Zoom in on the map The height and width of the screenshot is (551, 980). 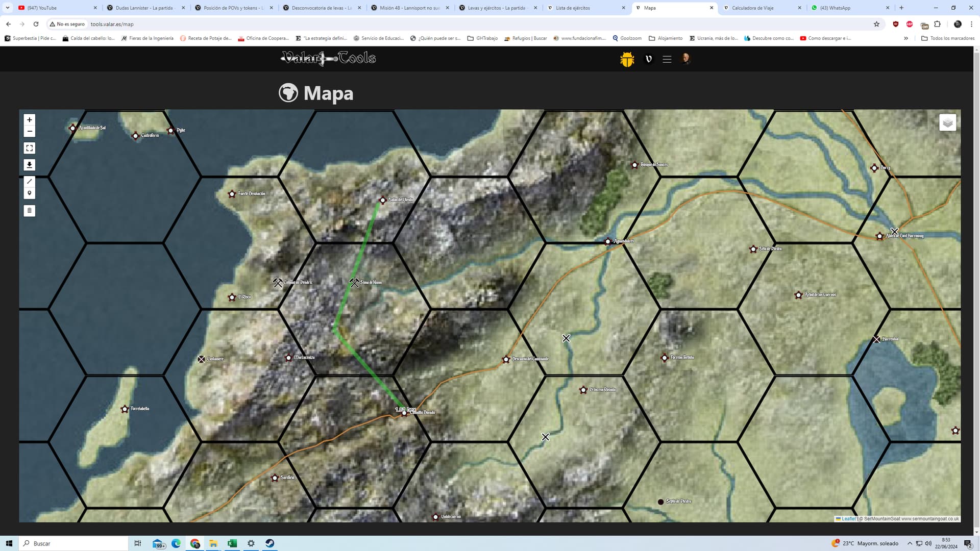click(x=30, y=119)
